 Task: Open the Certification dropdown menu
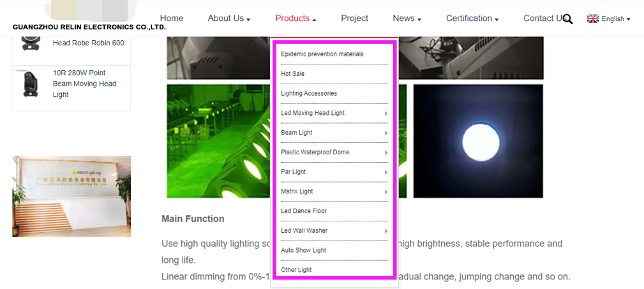(x=472, y=19)
